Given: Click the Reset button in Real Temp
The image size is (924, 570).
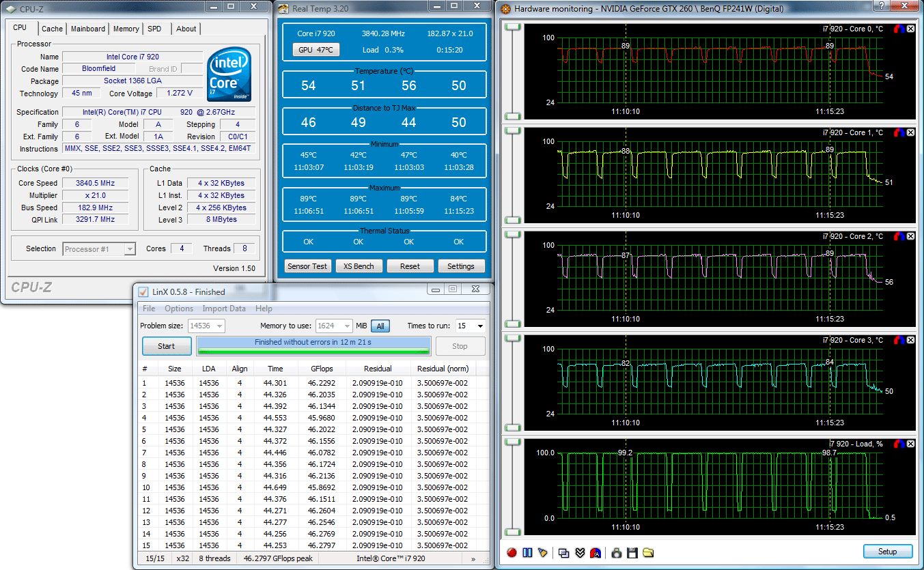Looking at the screenshot, I should (x=410, y=266).
